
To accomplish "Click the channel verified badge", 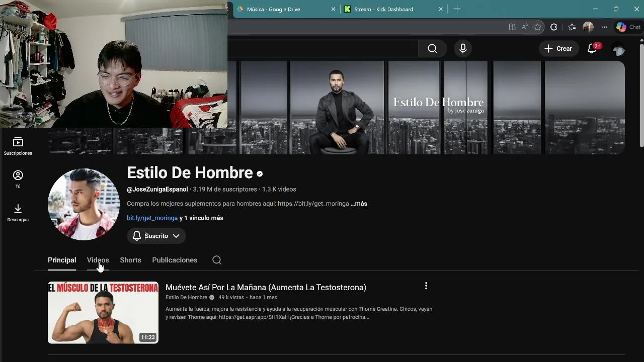I will (x=260, y=174).
